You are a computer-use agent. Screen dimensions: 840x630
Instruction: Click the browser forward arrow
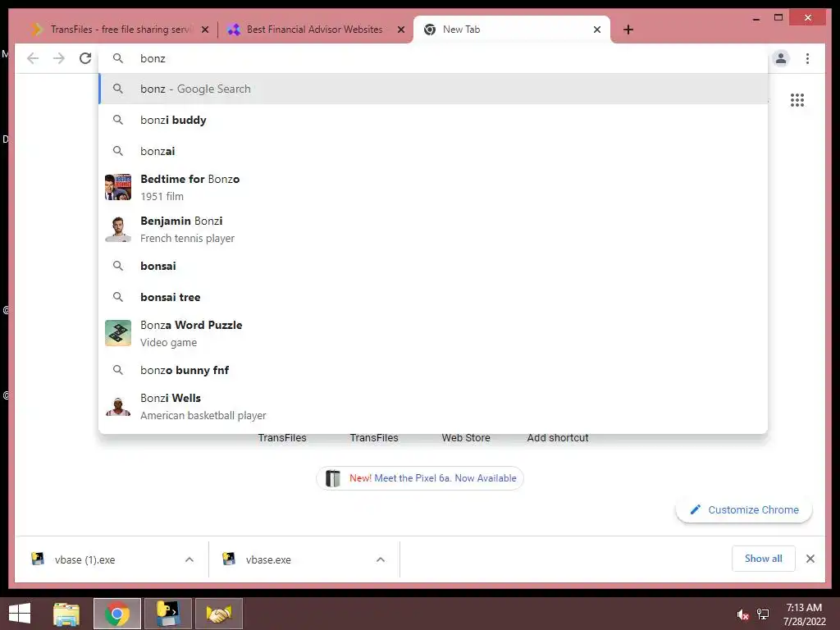tap(59, 58)
